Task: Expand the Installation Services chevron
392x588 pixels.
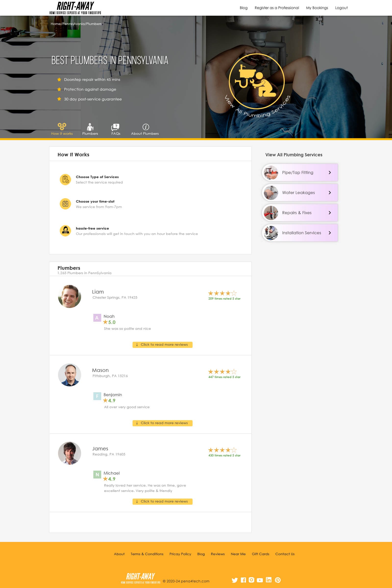Action: pyautogui.click(x=330, y=233)
